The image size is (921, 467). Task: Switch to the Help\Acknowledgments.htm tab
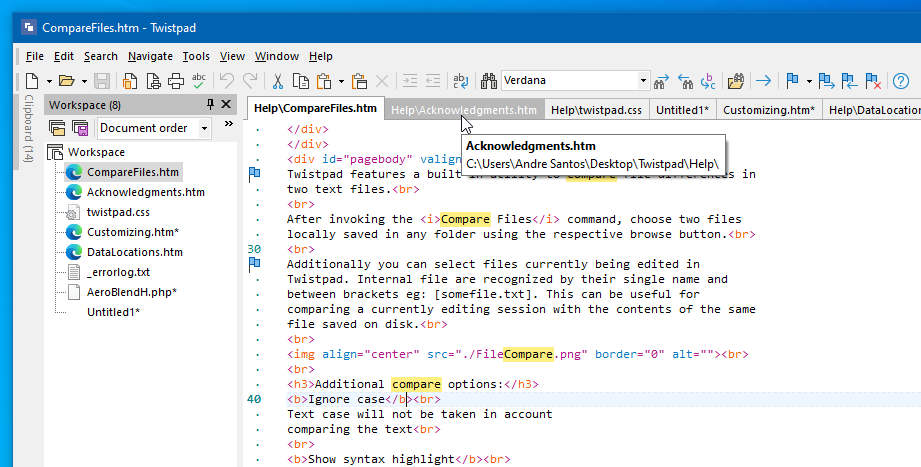pyautogui.click(x=464, y=110)
